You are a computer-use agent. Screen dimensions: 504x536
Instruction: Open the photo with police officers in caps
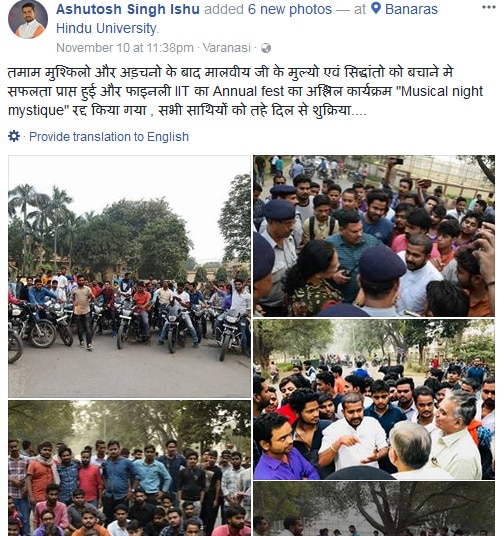(374, 236)
